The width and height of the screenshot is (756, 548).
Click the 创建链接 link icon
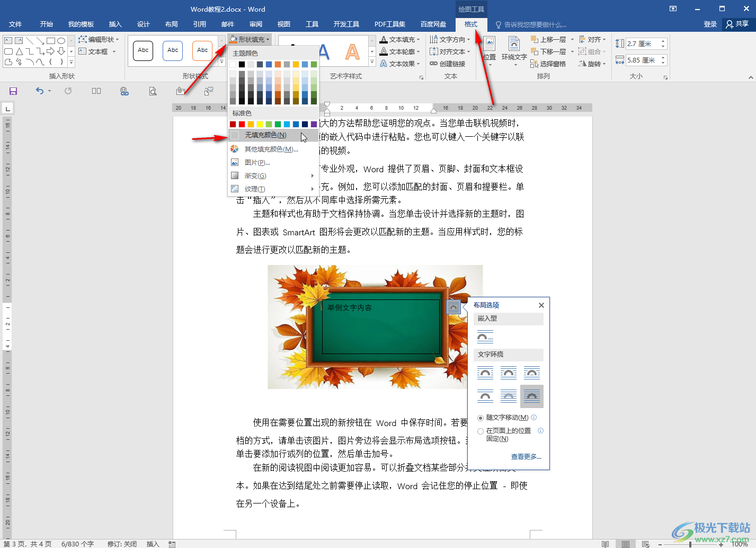pyautogui.click(x=448, y=64)
